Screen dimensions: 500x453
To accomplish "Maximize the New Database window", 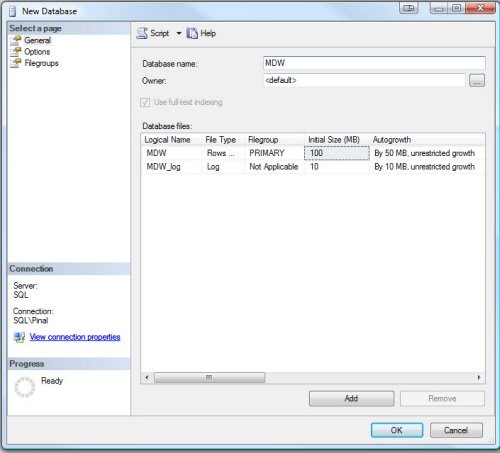I will point(456,8).
